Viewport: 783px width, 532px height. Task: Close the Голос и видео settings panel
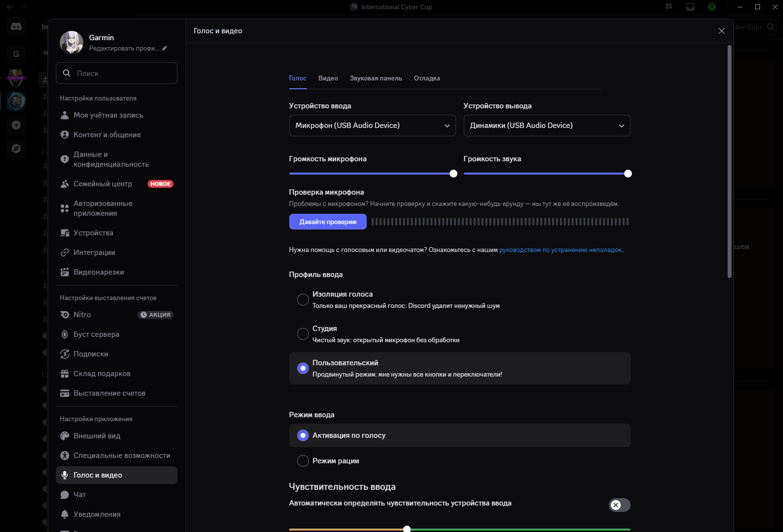(722, 31)
